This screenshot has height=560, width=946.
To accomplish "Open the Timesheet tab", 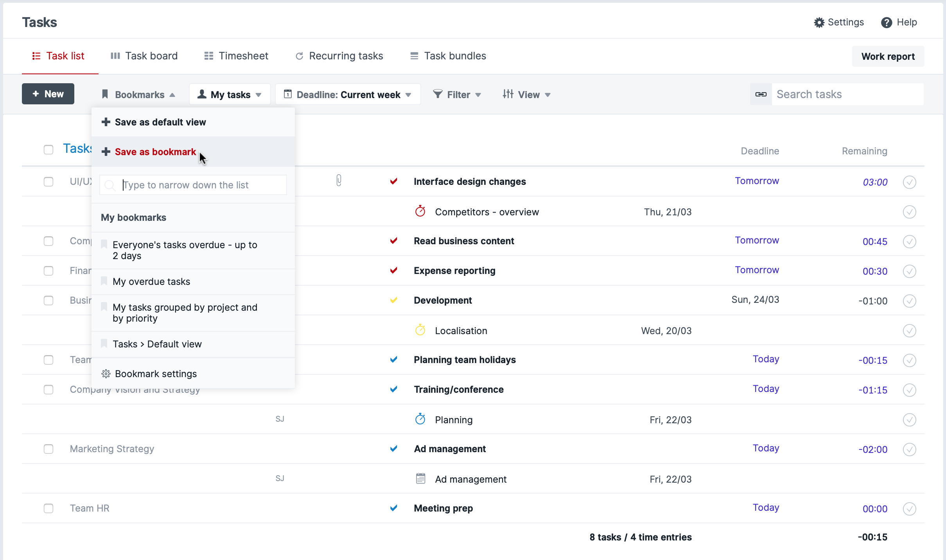I will (236, 56).
